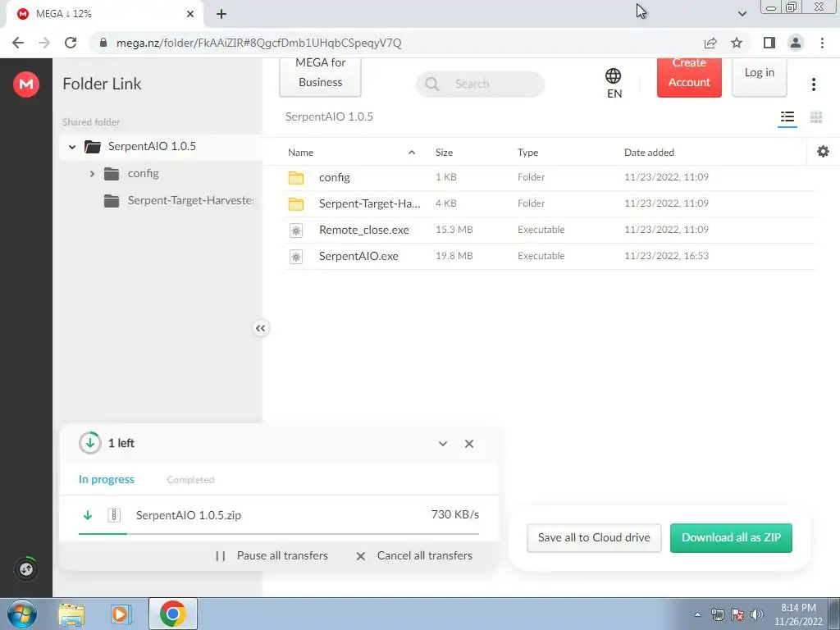Select the MEGA 12% browser tab
This screenshot has height=630, width=840.
point(104,14)
